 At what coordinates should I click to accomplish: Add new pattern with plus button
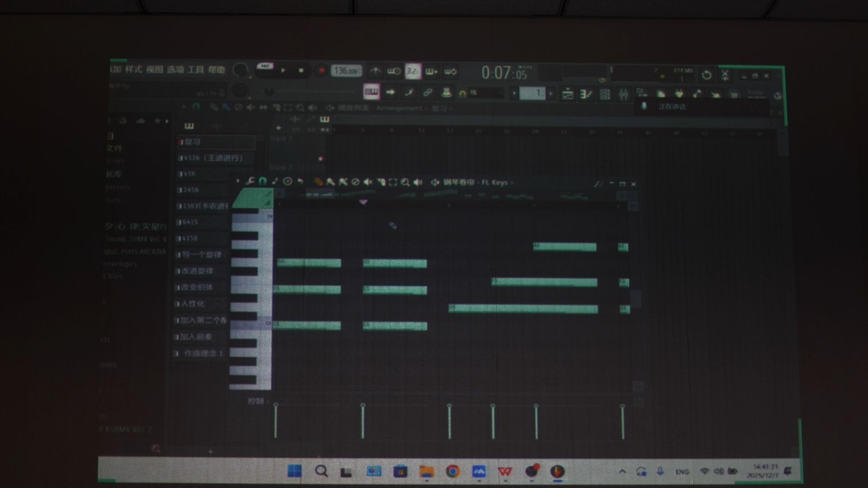click(551, 94)
